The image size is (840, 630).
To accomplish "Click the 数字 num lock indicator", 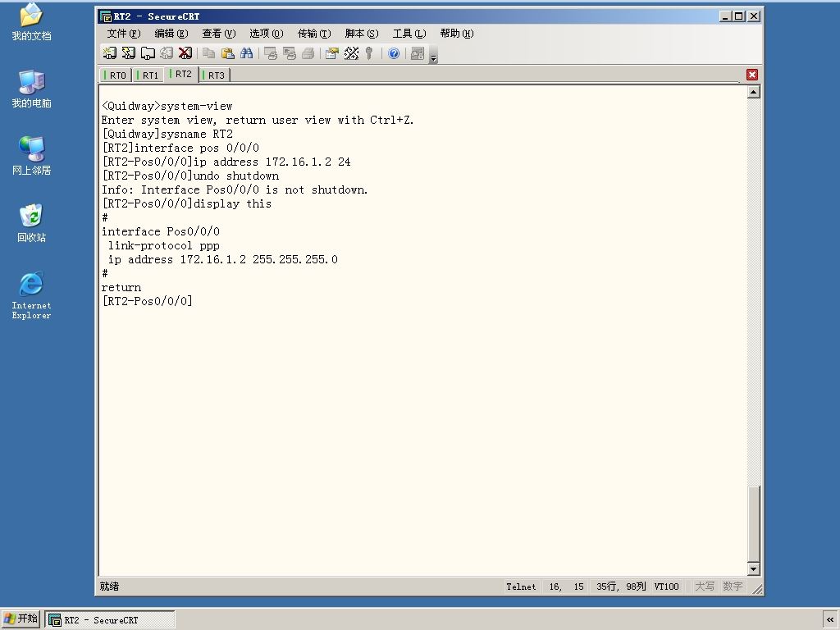I will (733, 587).
